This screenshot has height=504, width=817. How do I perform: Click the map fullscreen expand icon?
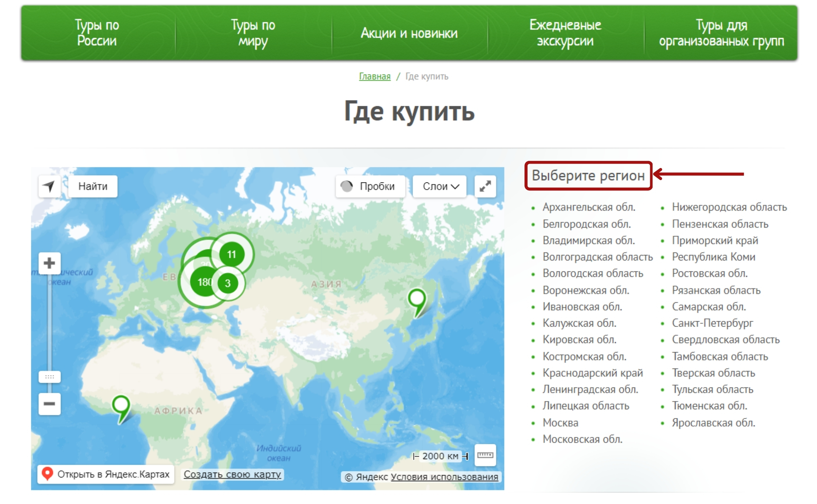(485, 186)
